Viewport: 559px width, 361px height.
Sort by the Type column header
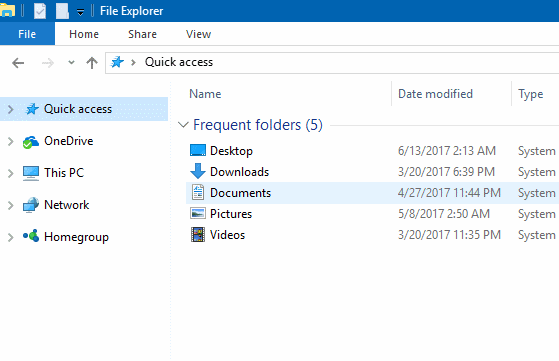click(x=530, y=94)
